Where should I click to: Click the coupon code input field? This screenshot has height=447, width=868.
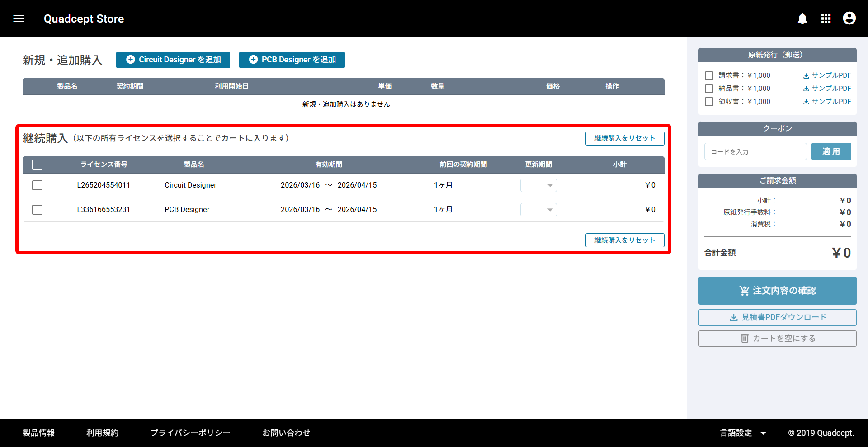(x=755, y=151)
